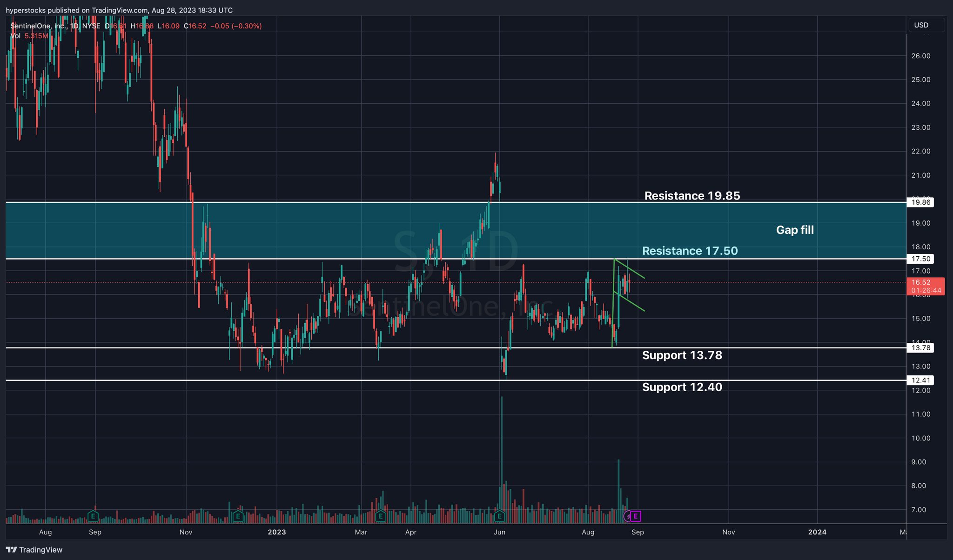Click the 19.86 price axis label

point(920,202)
